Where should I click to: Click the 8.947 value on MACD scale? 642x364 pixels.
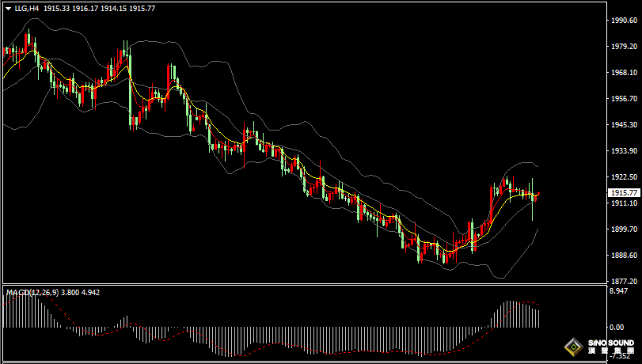(617, 292)
